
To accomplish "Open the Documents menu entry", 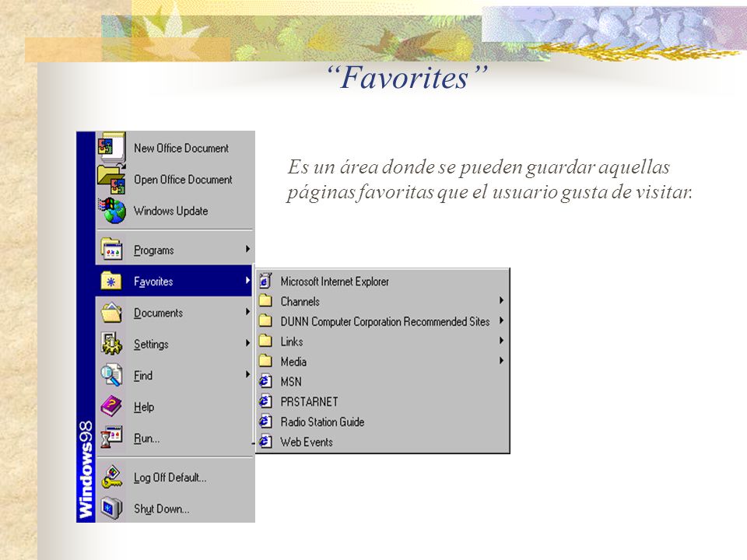I will 175,313.
